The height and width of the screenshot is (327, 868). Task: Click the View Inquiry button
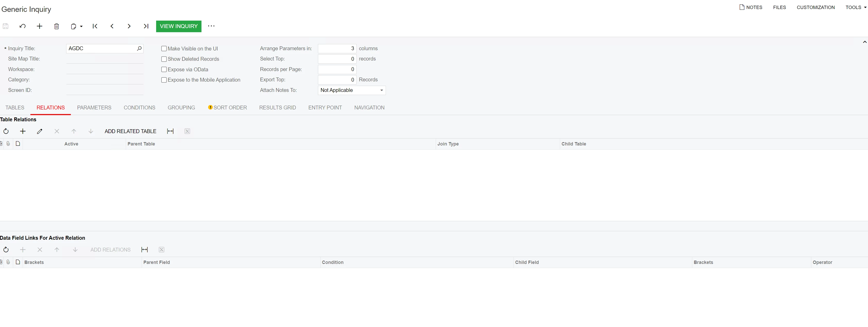(179, 26)
